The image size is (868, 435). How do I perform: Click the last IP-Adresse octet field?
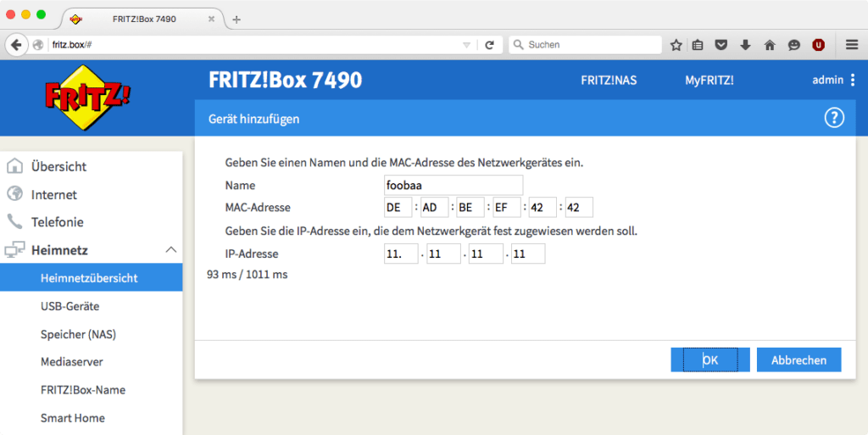528,254
